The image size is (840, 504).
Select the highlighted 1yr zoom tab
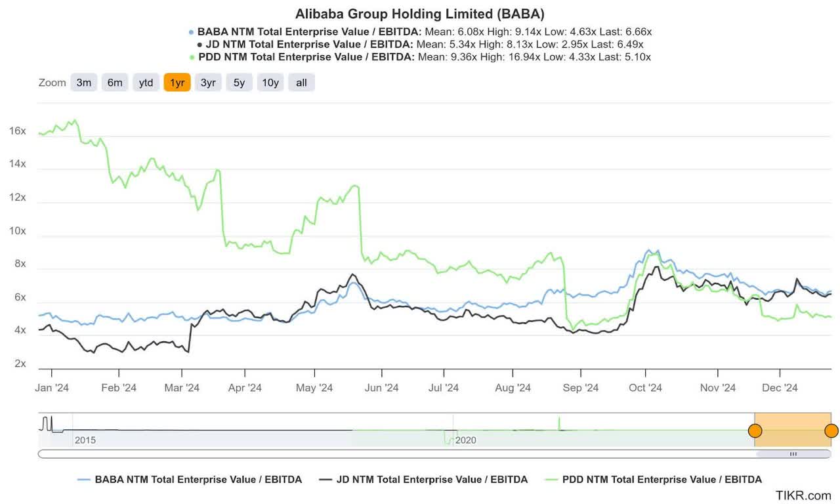[177, 82]
